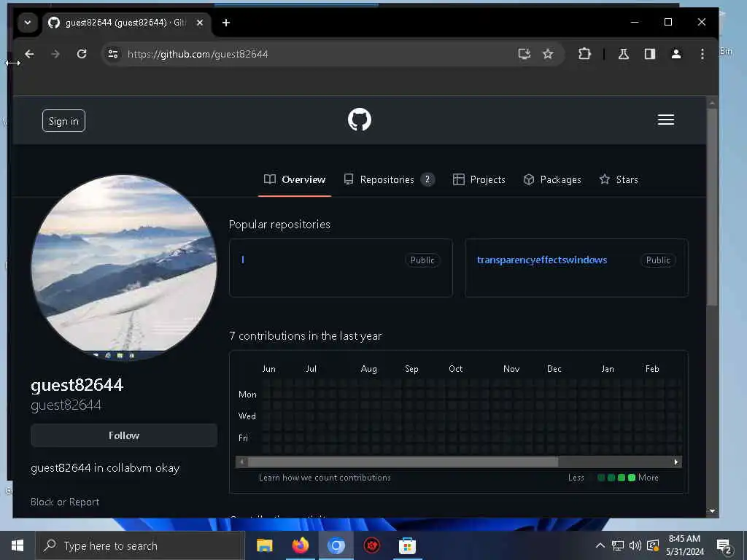Click the darkest green legend square beside Less
Image resolution: width=747 pixels, height=560 pixels.
601,478
